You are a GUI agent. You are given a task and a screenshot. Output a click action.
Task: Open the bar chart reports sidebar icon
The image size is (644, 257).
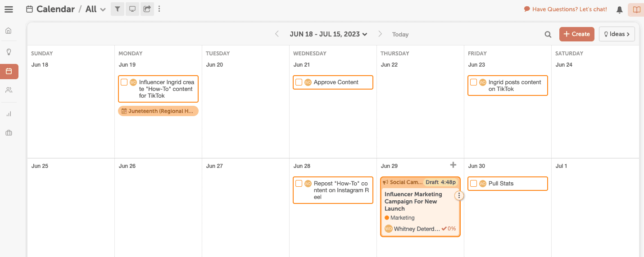coord(9,114)
